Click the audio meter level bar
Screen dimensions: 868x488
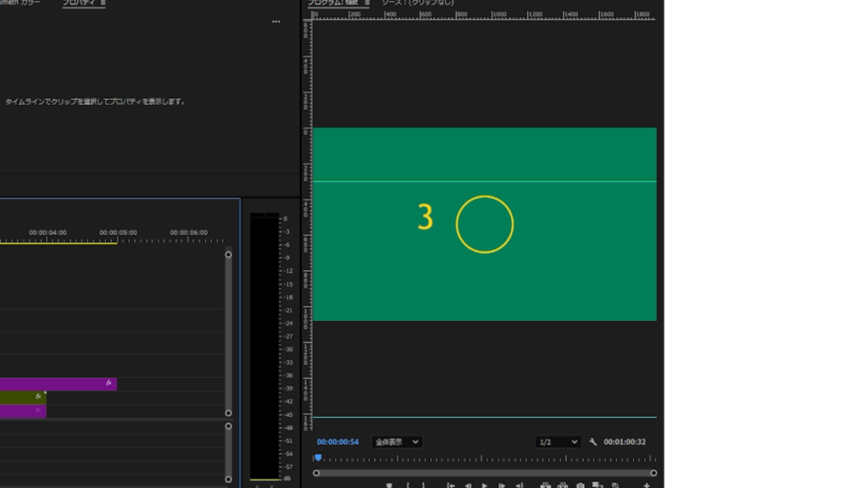click(x=264, y=347)
